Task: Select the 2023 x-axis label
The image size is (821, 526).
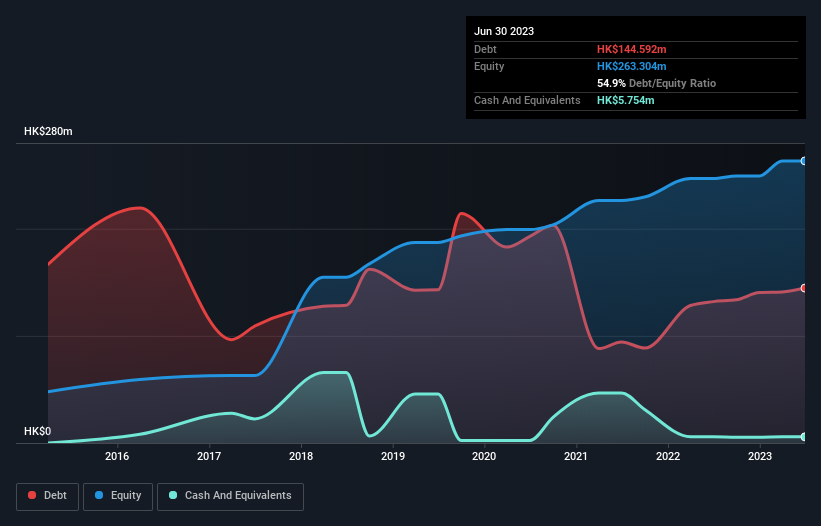Action: [760, 456]
